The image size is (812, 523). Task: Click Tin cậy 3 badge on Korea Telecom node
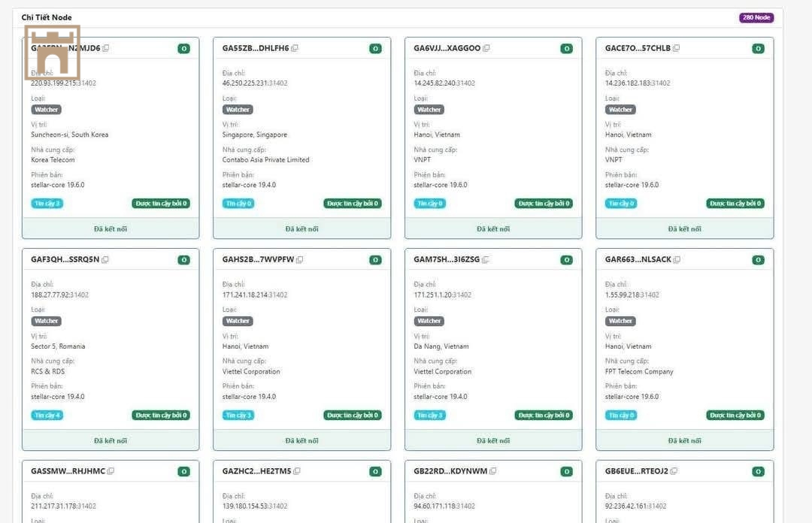click(47, 204)
